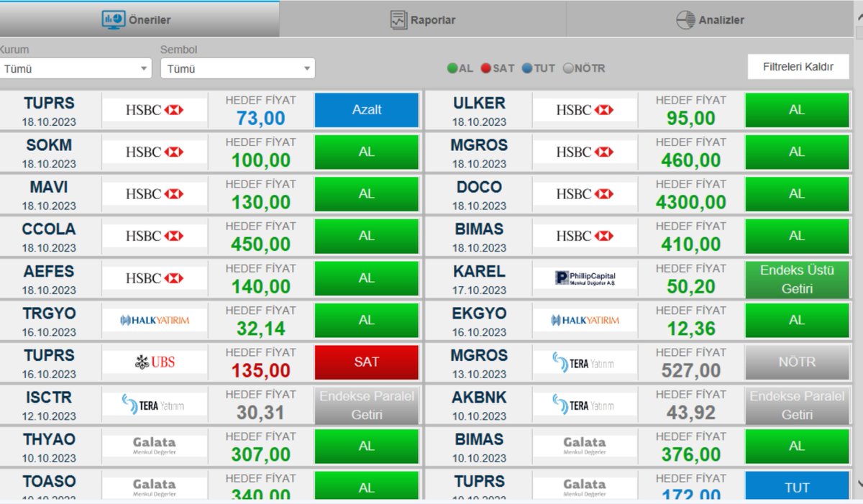This screenshot has width=863, height=504.
Task: Click HSBC logo in AEFES row
Action: click(155, 278)
